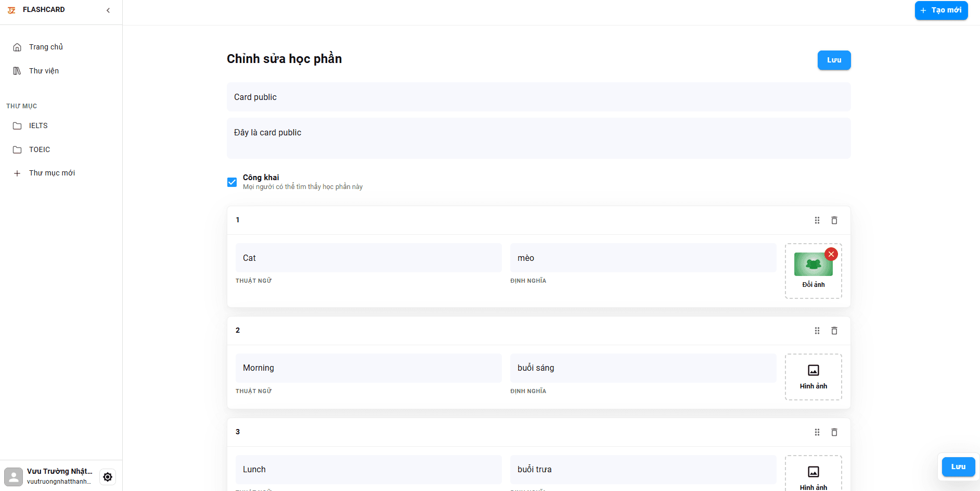Remove the image from the Cat card
Image resolution: width=980 pixels, height=491 pixels.
tap(831, 254)
